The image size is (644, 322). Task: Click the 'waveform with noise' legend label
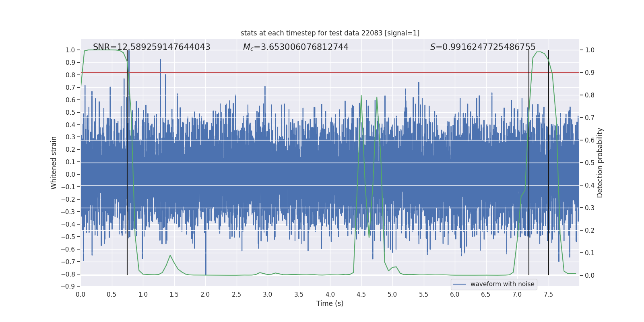[x=502, y=284]
